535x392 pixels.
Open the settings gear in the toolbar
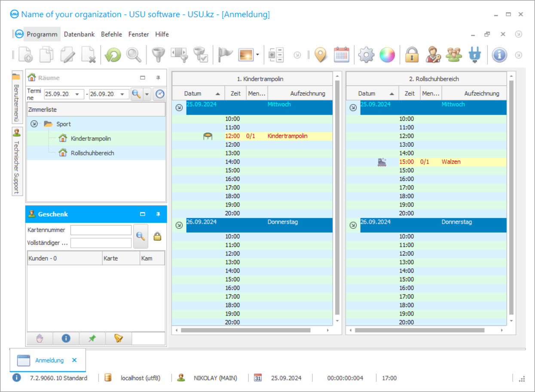click(x=366, y=55)
